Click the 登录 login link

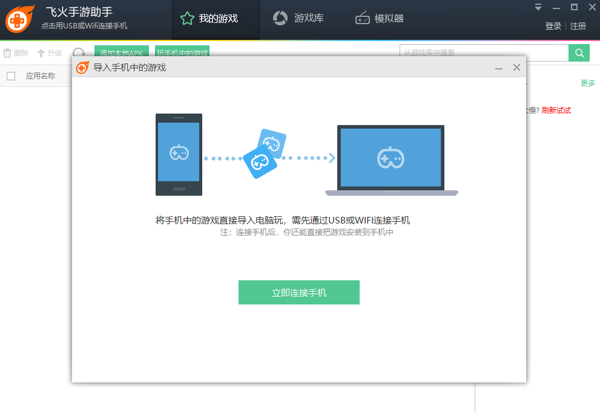coord(553,26)
